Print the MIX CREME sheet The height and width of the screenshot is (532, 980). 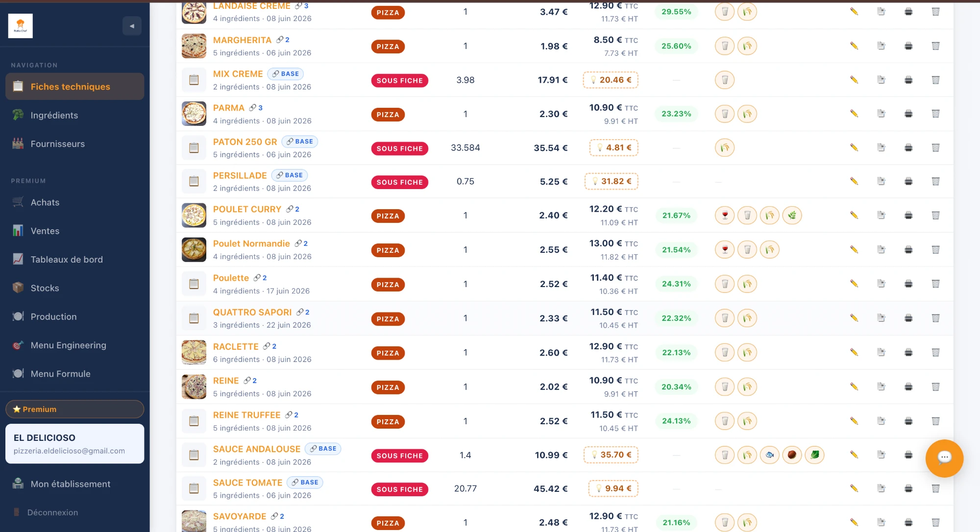click(x=908, y=80)
